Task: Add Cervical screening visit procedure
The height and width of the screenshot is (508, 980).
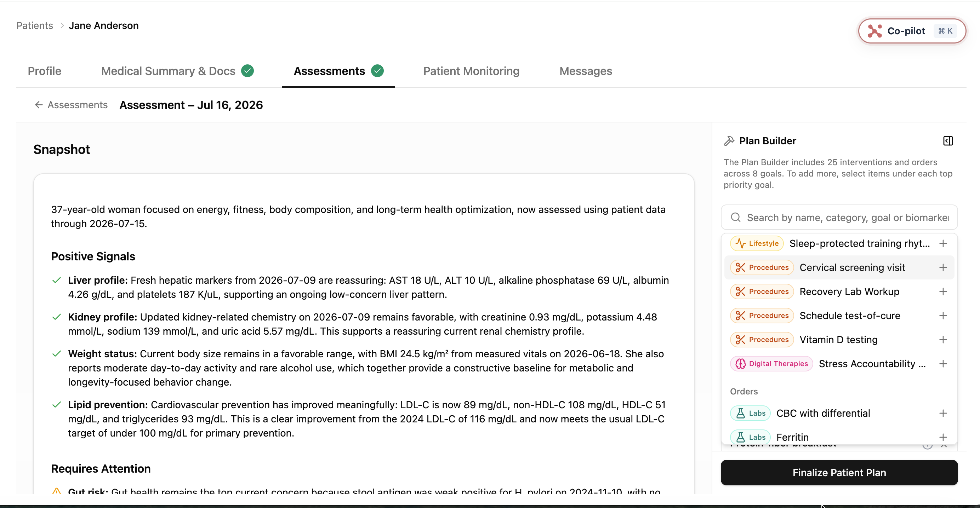Action: click(x=943, y=267)
